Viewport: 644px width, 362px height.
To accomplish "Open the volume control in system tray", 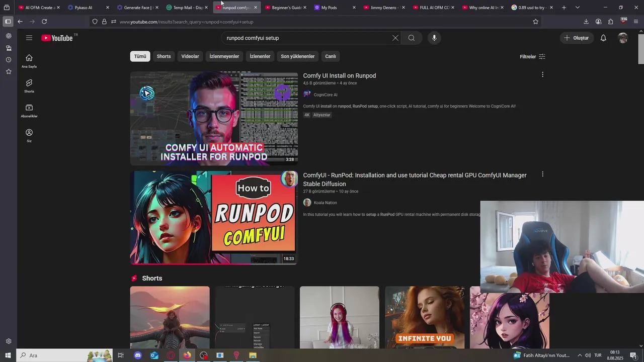I will (x=588, y=355).
